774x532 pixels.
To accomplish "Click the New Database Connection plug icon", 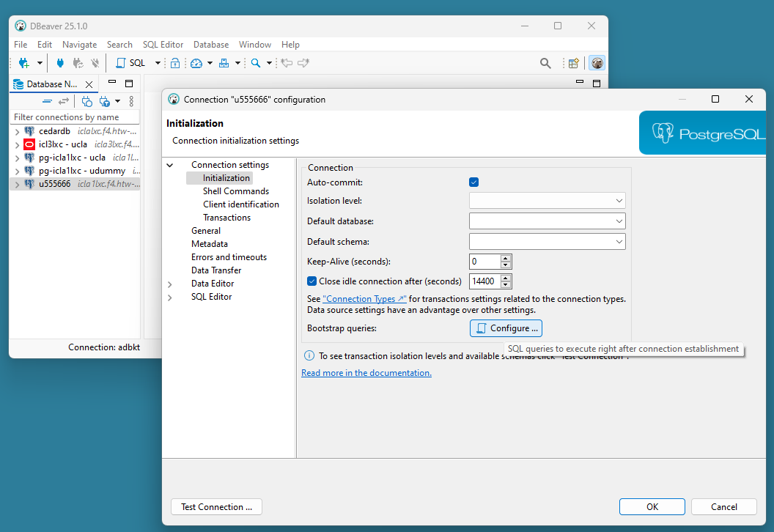I will (x=23, y=63).
